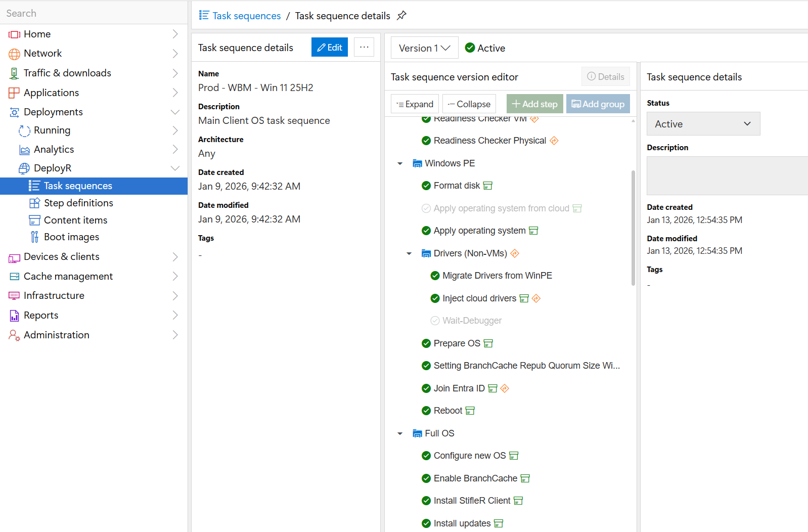Toggle the disabled Wait-Debugger step status
Viewport: 808px width, 532px height.
point(435,321)
